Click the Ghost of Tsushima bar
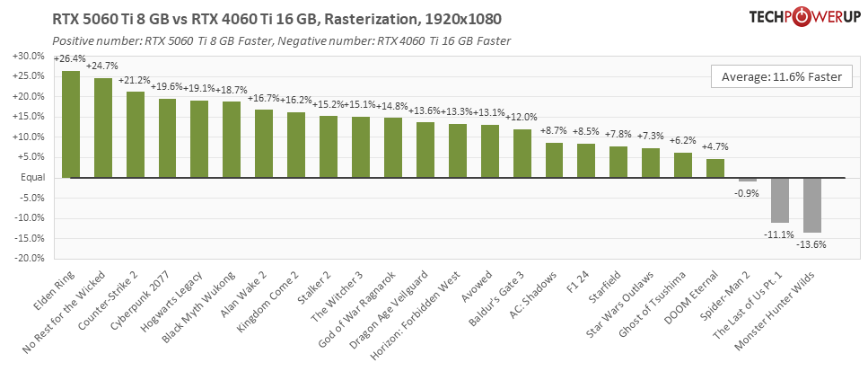 tap(683, 165)
